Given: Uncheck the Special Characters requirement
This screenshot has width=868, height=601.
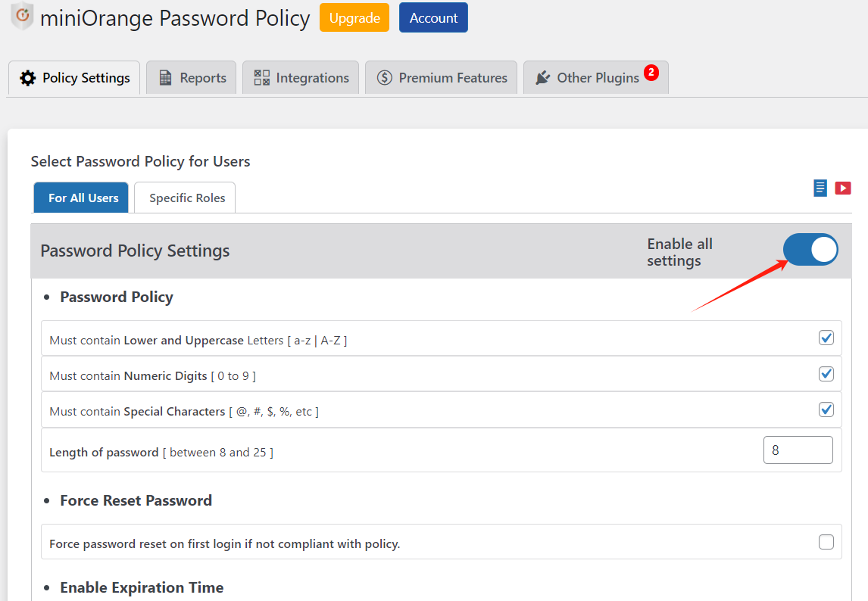Looking at the screenshot, I should point(826,409).
